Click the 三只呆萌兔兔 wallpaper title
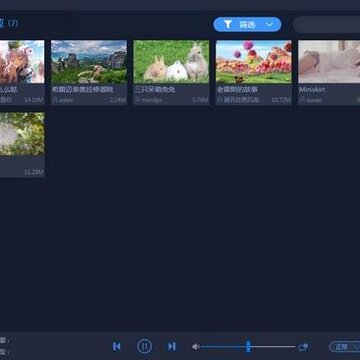This screenshot has height=360, width=360. [155, 90]
